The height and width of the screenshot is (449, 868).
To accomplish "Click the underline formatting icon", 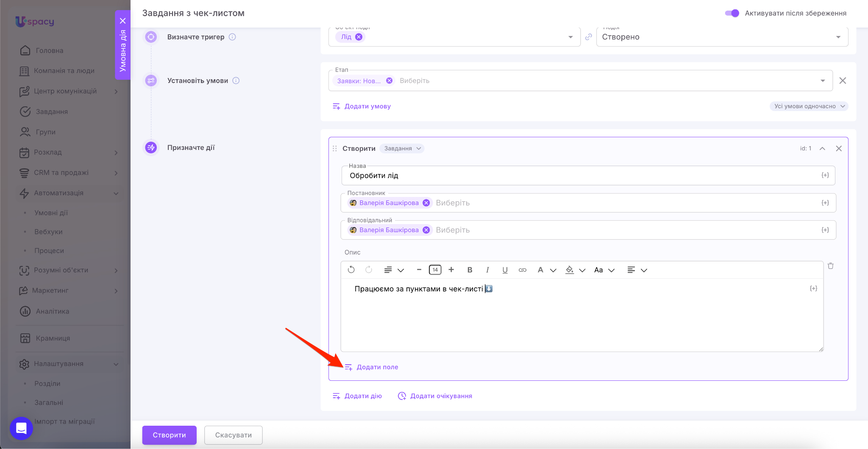I will tap(505, 270).
